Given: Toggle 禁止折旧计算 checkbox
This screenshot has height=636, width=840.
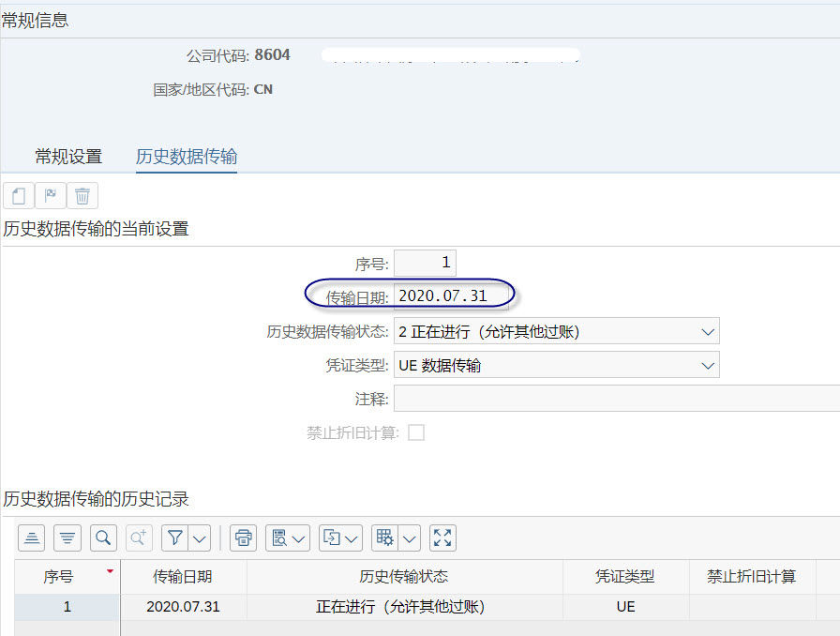Looking at the screenshot, I should [416, 432].
